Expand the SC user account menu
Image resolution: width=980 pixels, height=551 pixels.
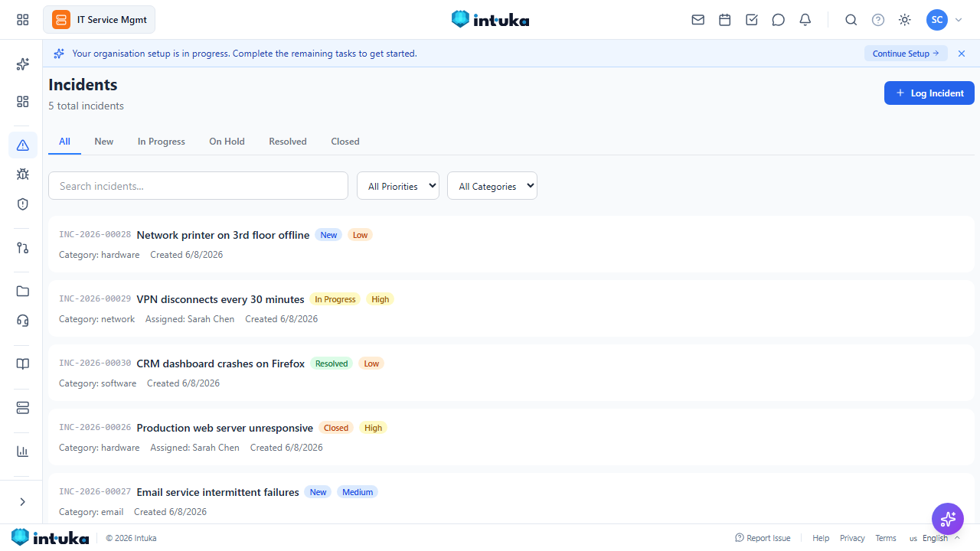click(944, 20)
